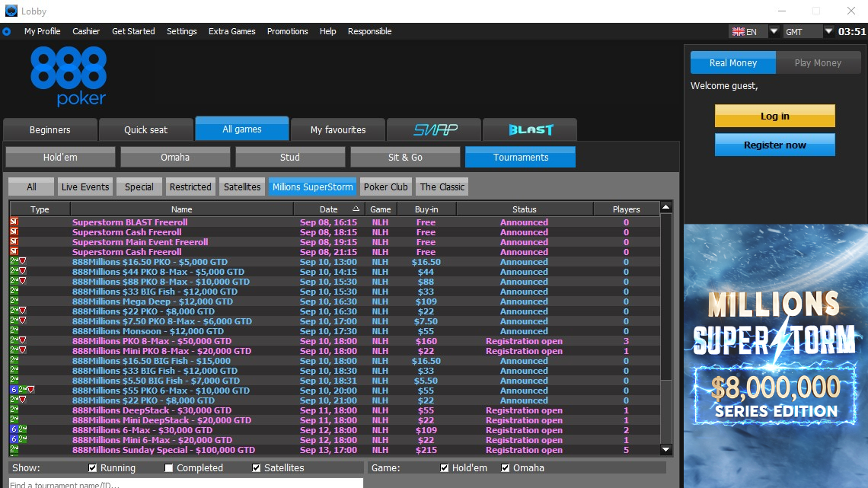868x488 pixels.
Task: Open the BLAST games tab
Action: 530,130
